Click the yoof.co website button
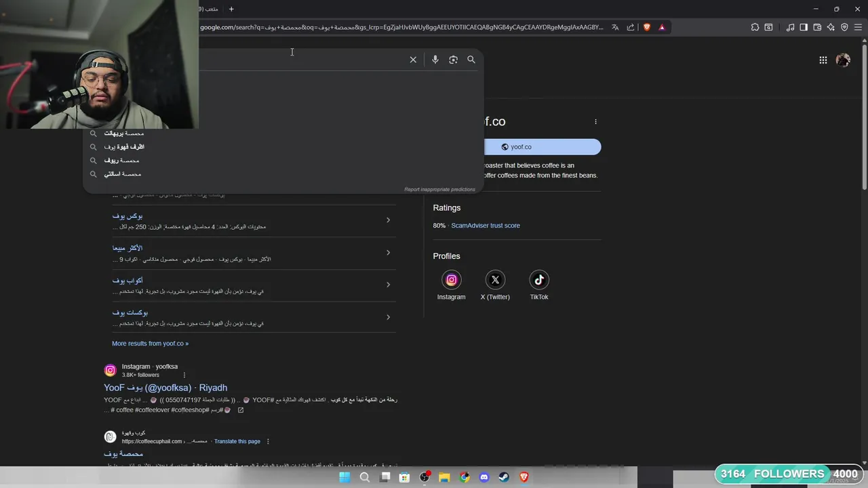 (542, 146)
